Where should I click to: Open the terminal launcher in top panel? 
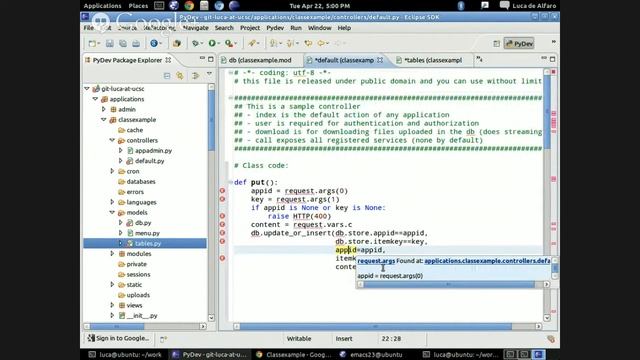click(159, 5)
